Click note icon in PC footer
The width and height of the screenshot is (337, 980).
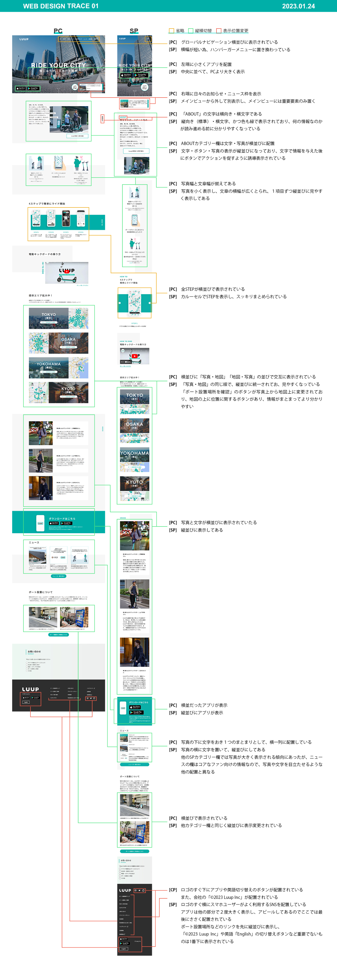click(x=94, y=698)
